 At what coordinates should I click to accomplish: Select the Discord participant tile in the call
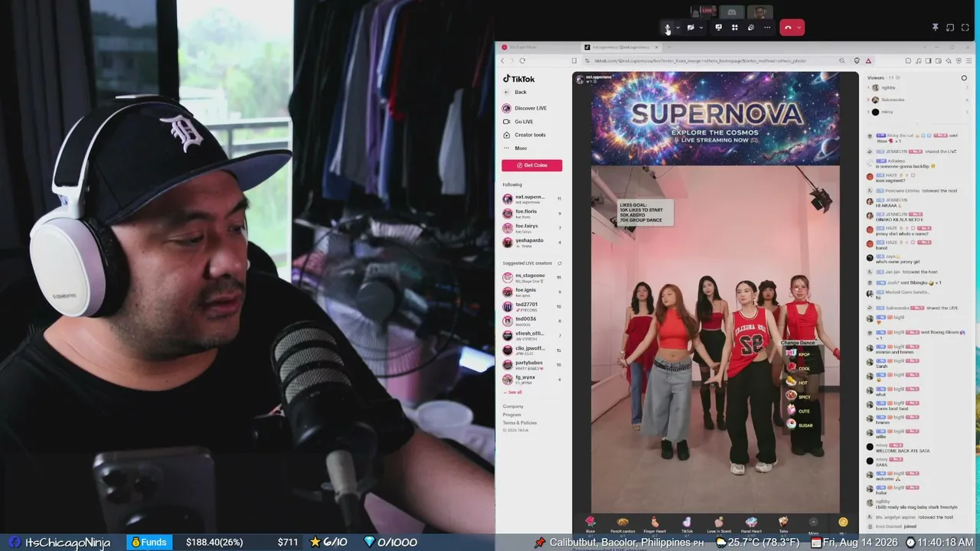coord(732,11)
